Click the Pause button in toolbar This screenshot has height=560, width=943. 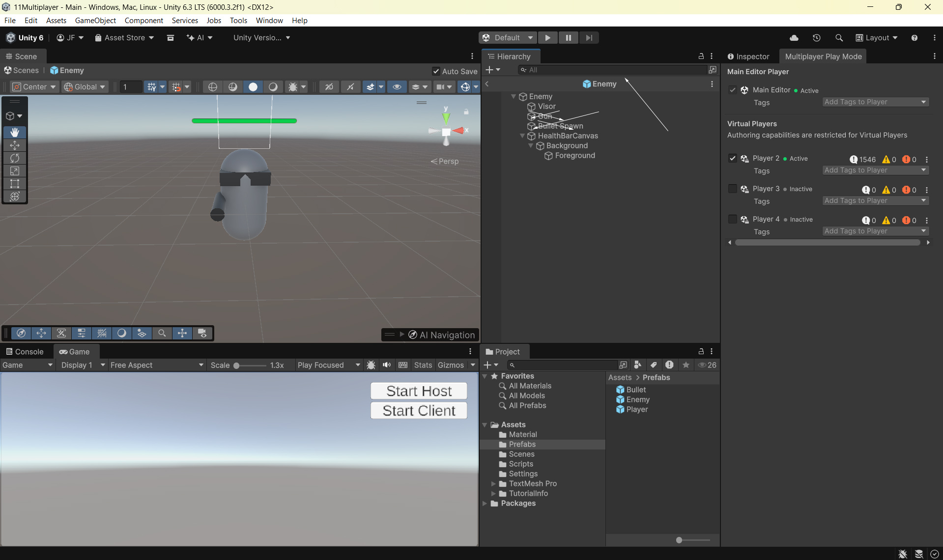click(568, 38)
